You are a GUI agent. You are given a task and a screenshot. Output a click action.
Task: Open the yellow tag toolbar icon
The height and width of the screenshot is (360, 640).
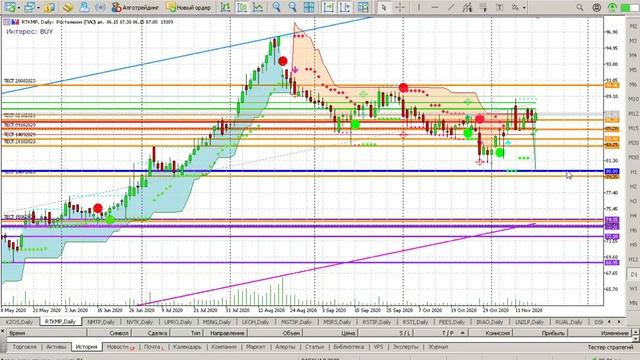point(67,7)
